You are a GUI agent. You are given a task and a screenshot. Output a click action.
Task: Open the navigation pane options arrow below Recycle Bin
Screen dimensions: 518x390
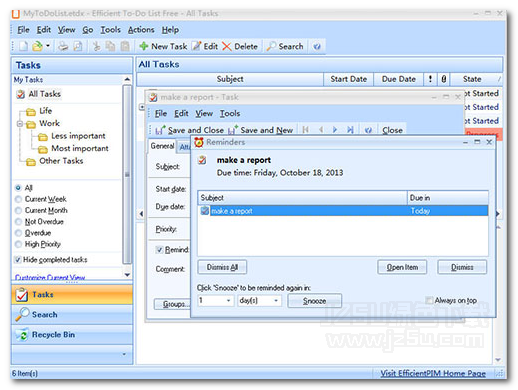pyautogui.click(x=124, y=354)
